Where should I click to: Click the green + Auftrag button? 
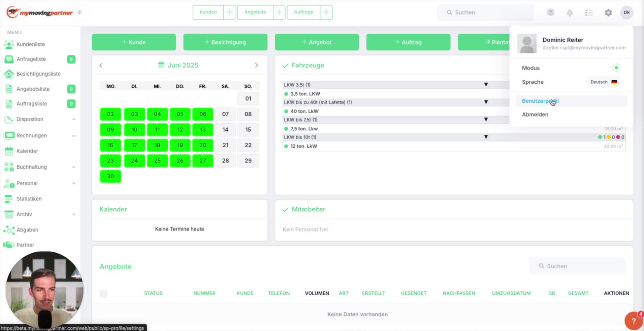click(x=408, y=42)
